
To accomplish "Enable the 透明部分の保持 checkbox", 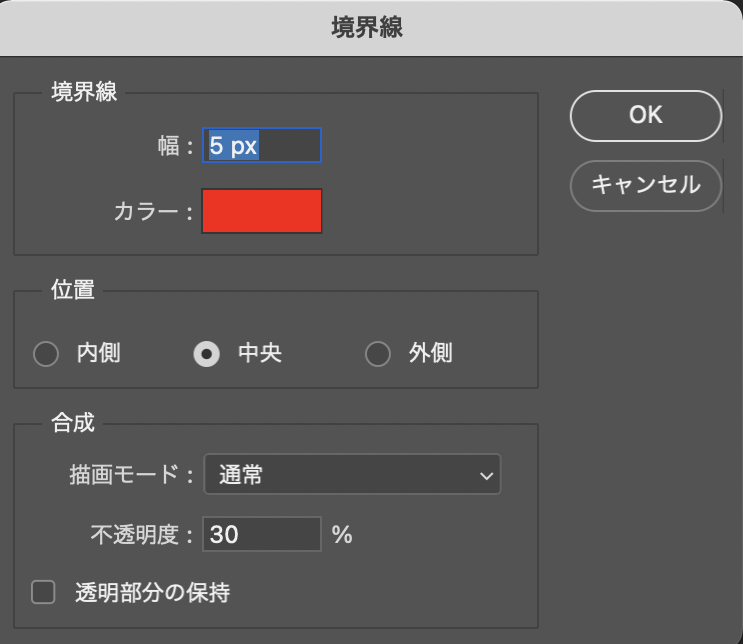I will point(43,593).
